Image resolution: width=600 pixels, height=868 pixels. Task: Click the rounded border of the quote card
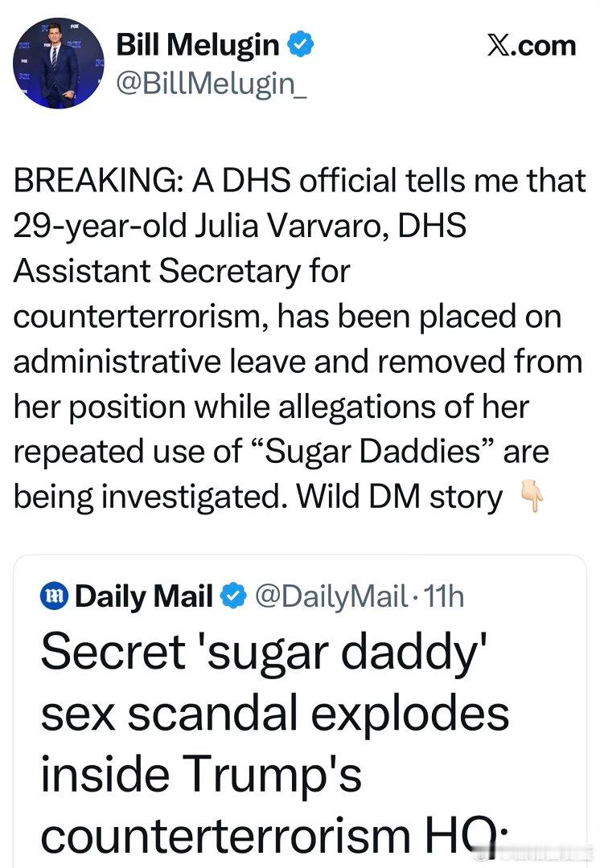300,555
